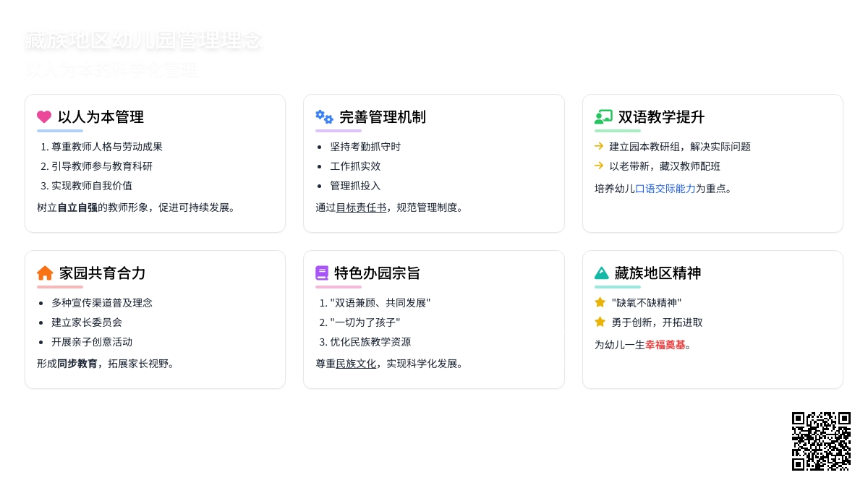Viewport: 868px width, 488px height.
Task: Click the text 勇于创新，开拓进取
Action: 657,322
